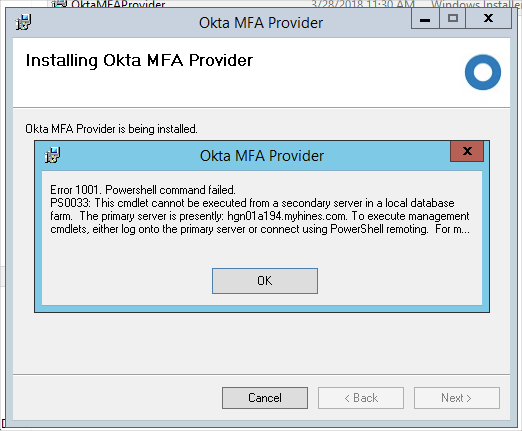This screenshot has height=431, width=522.
Task: Click 'Okta MFA Provider is being installed' status text
Action: click(111, 129)
